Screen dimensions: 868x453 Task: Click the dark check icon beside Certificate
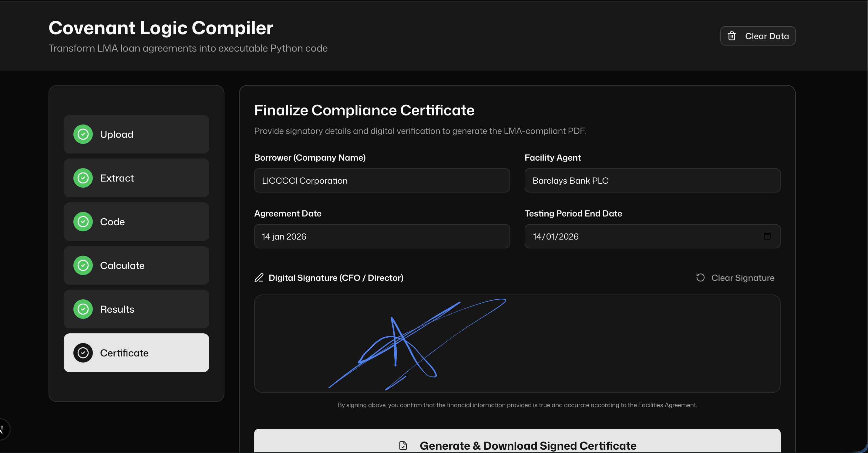[x=83, y=353]
